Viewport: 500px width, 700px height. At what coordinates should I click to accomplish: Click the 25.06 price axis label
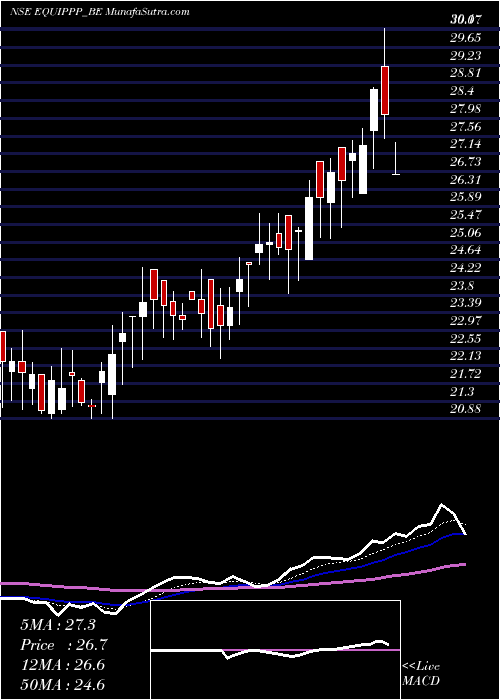(x=465, y=233)
